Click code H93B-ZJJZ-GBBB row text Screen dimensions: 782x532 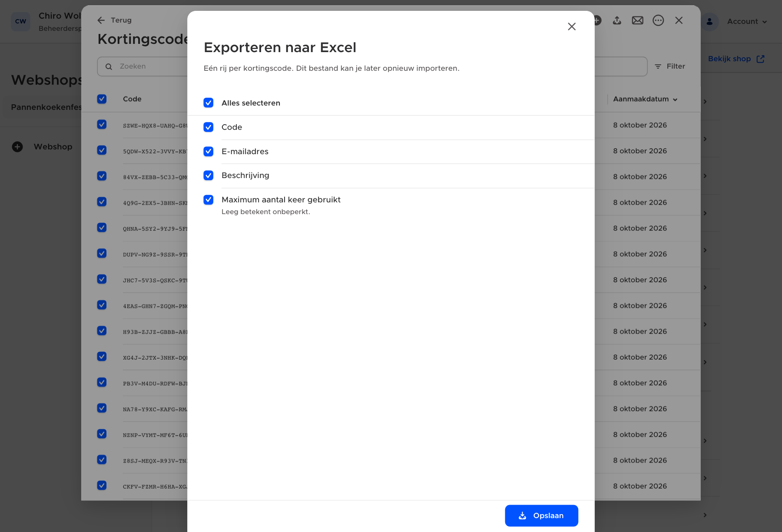155,332
